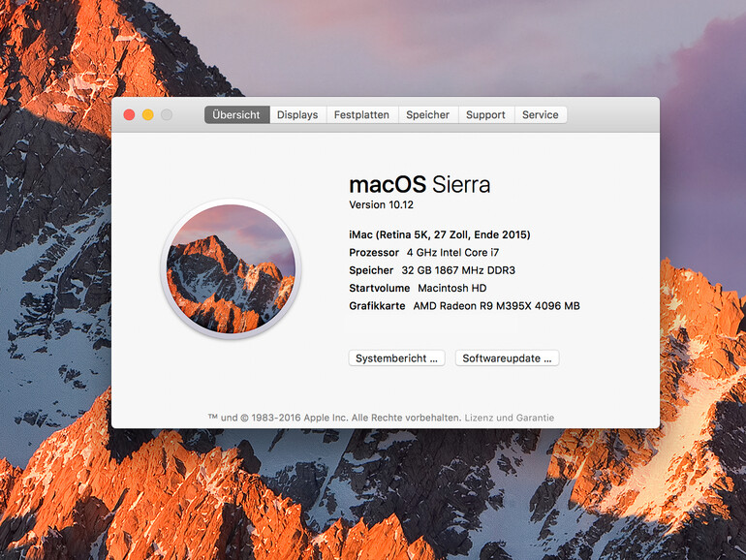This screenshot has width=746, height=560.
Task: Select the Festplatten tab
Action: [x=361, y=114]
